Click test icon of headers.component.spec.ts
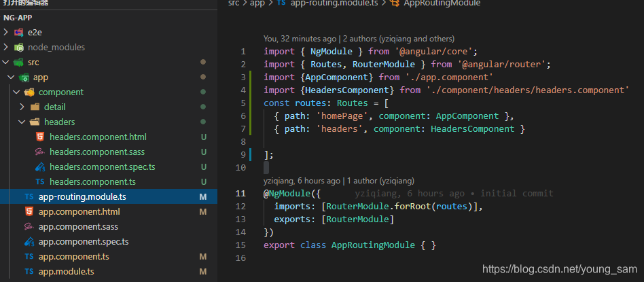The image size is (644, 282). (x=40, y=167)
